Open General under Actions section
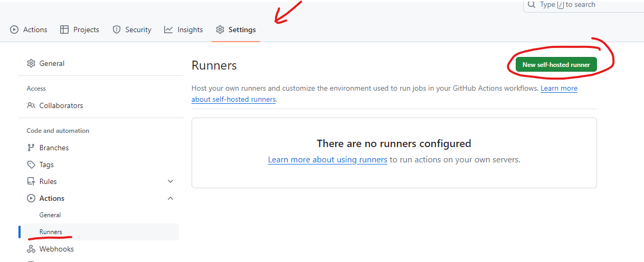This screenshot has height=262, width=644. point(101,215)
